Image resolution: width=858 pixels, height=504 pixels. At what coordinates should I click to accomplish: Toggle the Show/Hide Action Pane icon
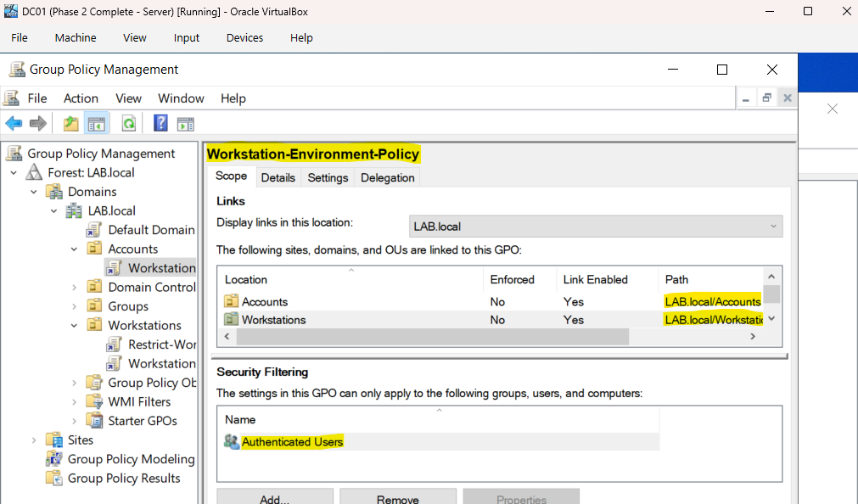coord(186,124)
